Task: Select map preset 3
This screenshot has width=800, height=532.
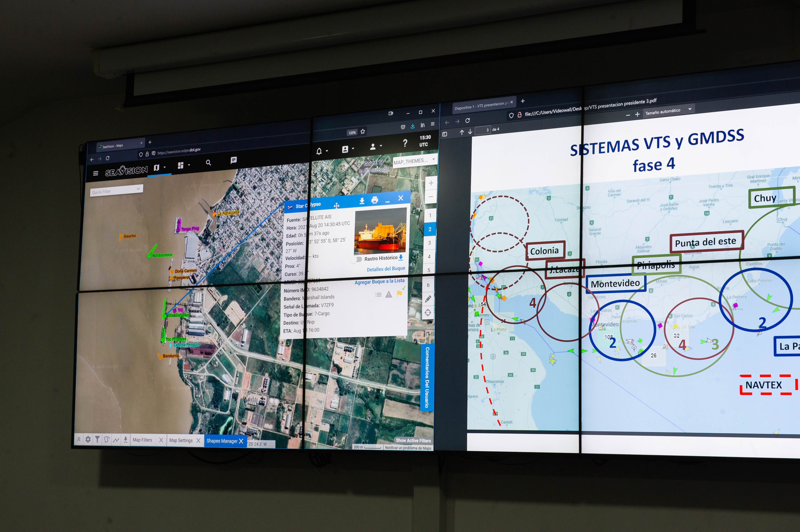Action: point(429,243)
